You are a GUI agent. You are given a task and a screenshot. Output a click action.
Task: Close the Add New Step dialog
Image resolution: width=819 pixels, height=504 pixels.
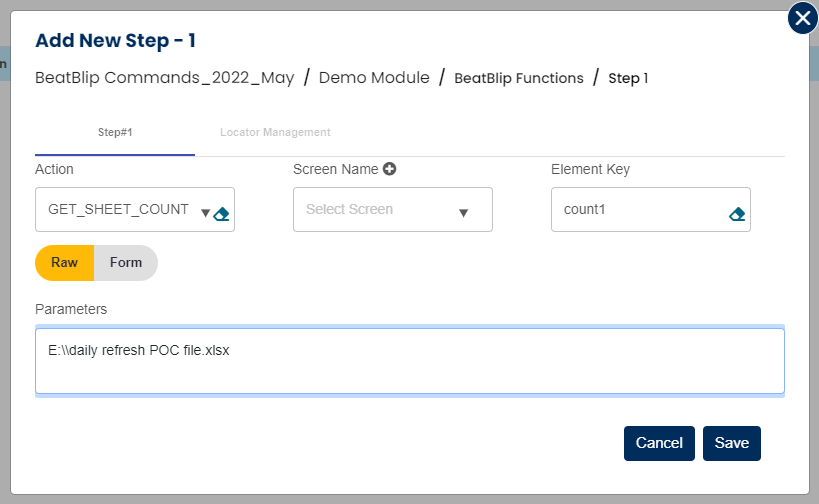[802, 18]
